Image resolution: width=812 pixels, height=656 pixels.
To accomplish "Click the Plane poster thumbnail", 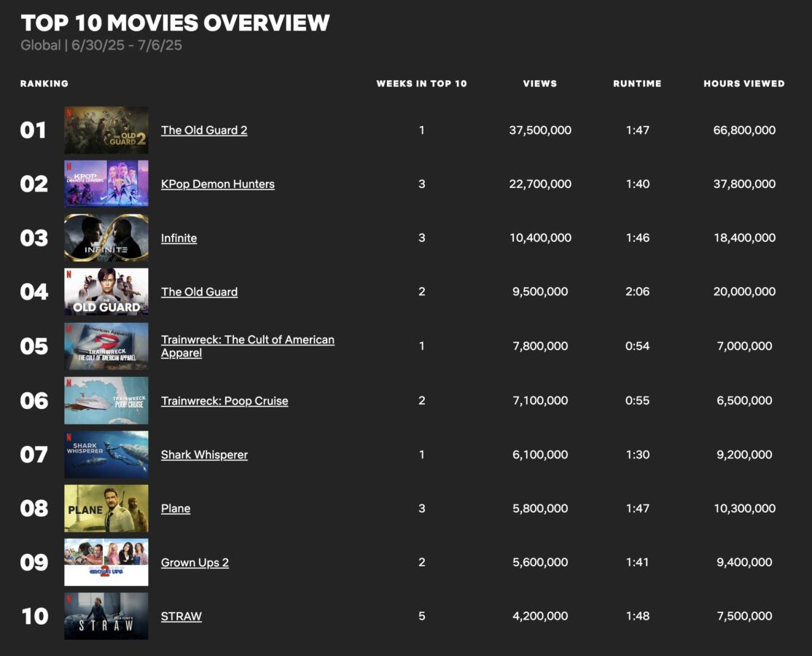I will 106,508.
